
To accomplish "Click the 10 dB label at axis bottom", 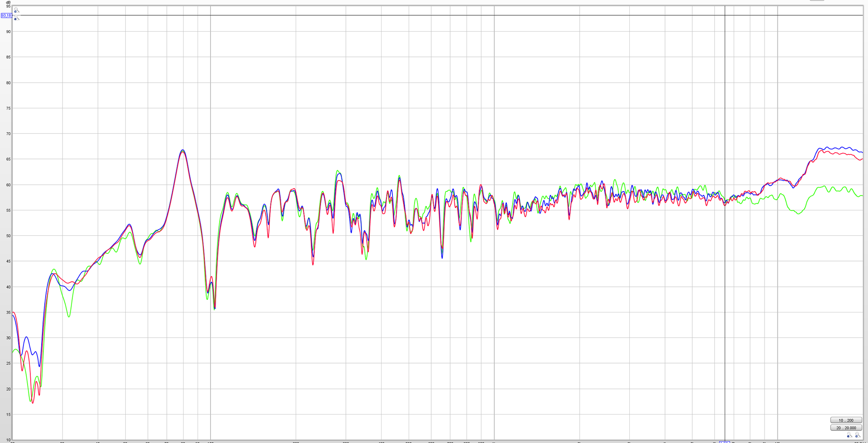I will pyautogui.click(x=8, y=440).
